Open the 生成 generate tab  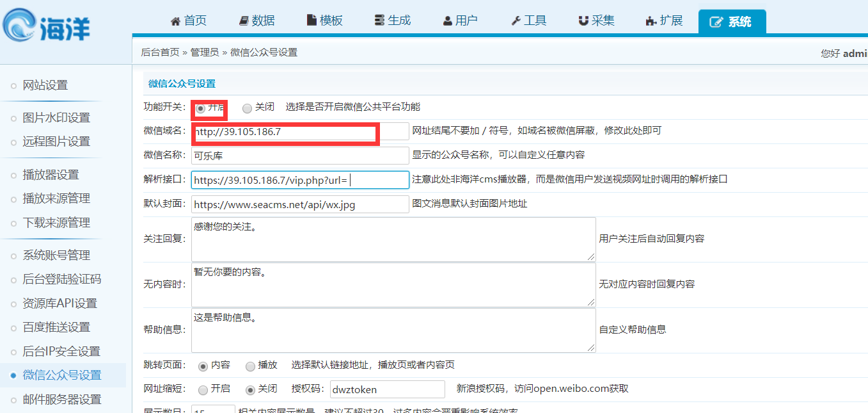392,20
